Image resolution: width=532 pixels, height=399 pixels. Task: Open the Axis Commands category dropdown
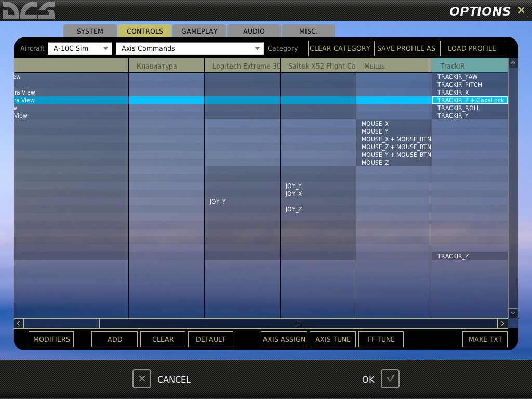tap(190, 48)
